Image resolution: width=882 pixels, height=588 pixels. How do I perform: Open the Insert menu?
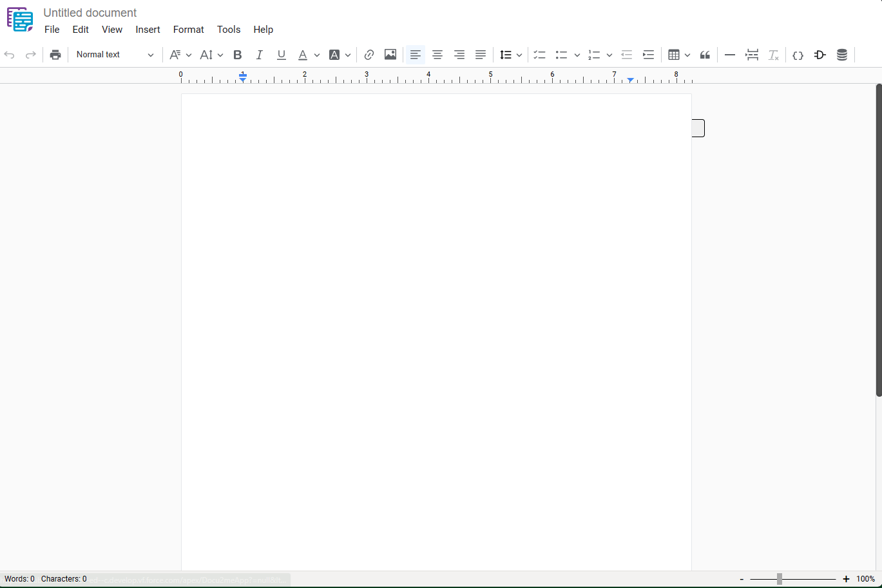coord(148,30)
